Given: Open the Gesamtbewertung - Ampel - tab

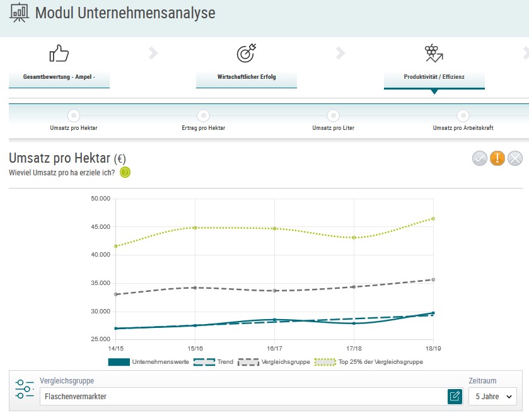Looking at the screenshot, I should click(59, 78).
